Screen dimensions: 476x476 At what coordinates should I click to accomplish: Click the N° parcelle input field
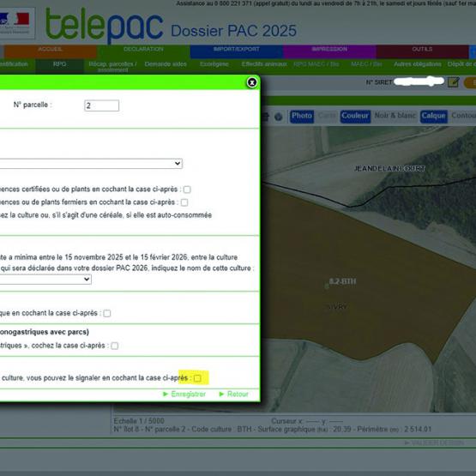pyautogui.click(x=102, y=105)
